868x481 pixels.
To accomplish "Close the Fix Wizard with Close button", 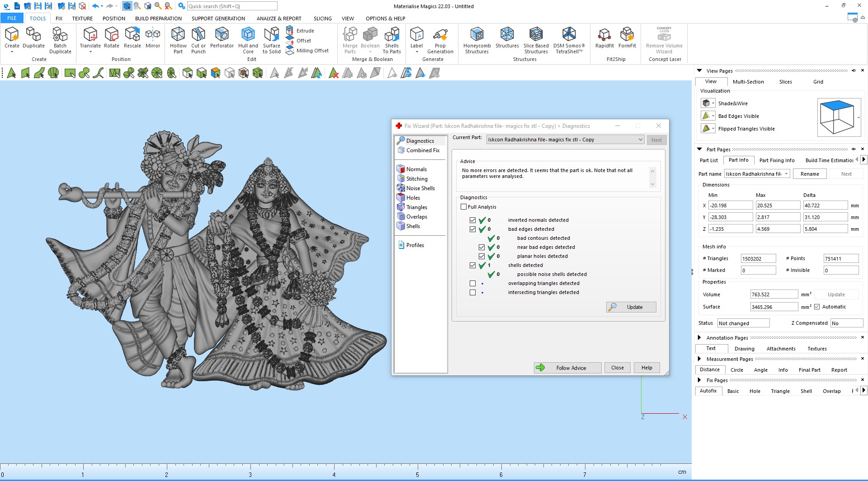I will click(x=617, y=368).
